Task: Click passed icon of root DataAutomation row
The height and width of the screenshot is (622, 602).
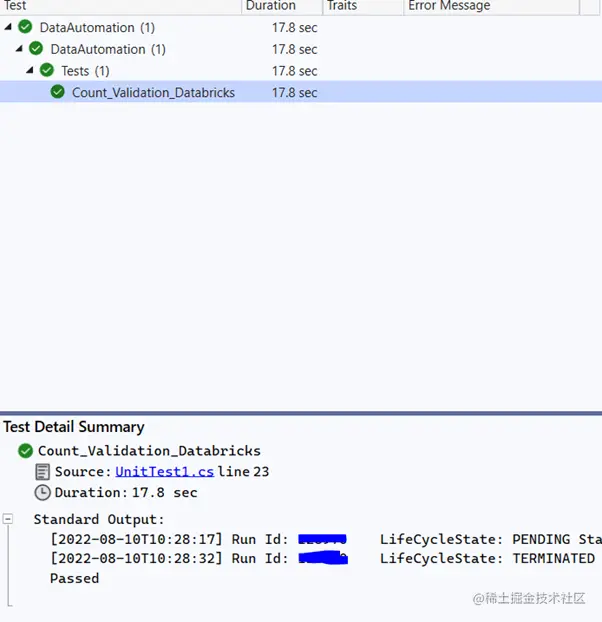Action: [x=25, y=27]
